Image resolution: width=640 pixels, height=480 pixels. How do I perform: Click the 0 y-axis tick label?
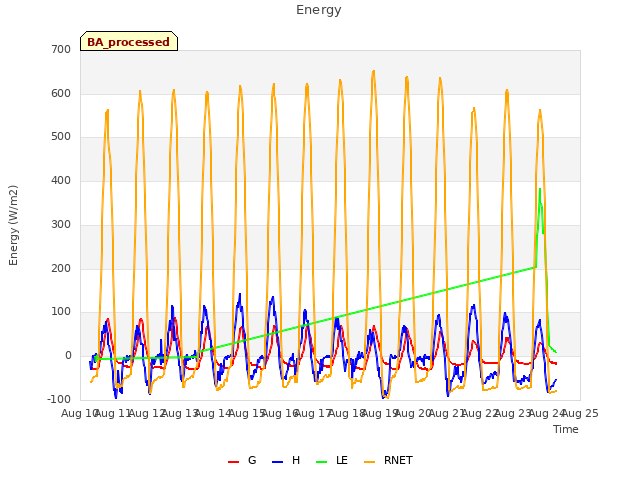[68, 356]
